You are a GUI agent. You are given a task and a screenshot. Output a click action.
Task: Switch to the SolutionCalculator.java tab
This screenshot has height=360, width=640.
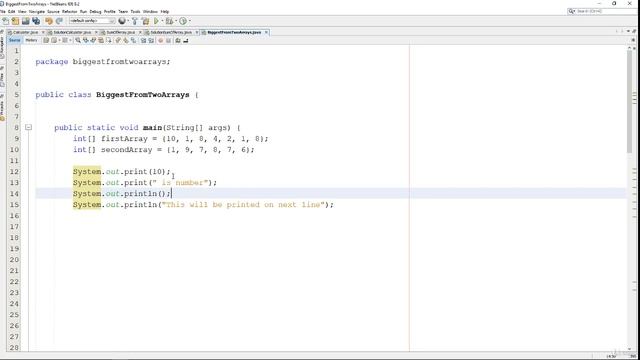click(x=72, y=32)
